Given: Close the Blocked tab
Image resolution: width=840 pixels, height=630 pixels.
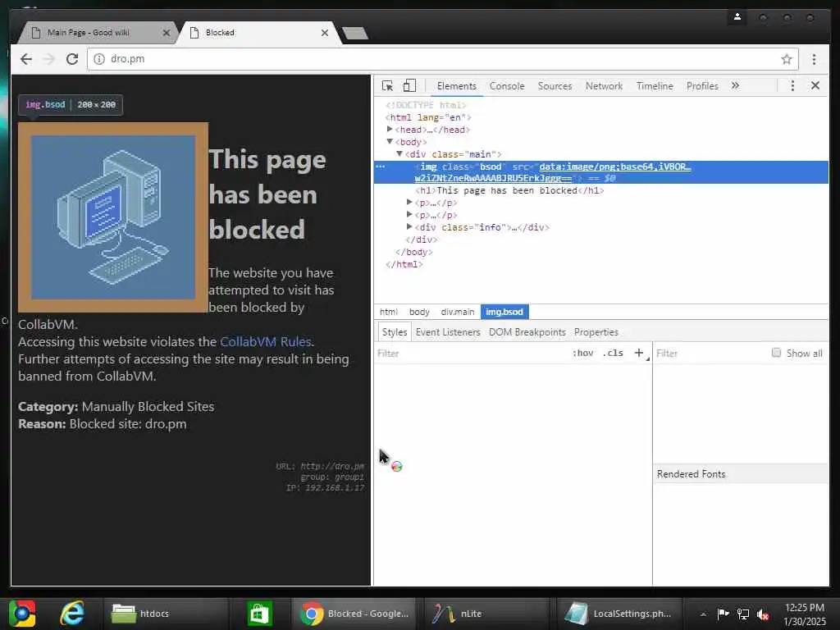Looking at the screenshot, I should tap(325, 33).
